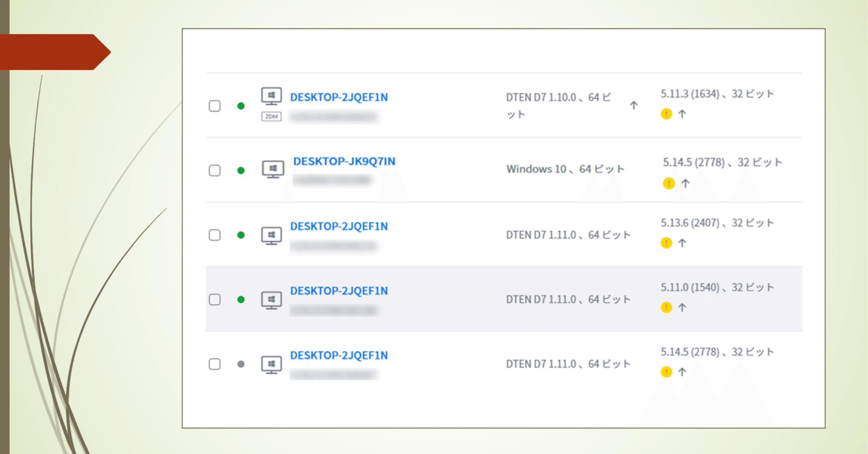The width and height of the screenshot is (868, 454).
Task: Click yellow warning icon for version 5.11.0
Action: coord(666,308)
